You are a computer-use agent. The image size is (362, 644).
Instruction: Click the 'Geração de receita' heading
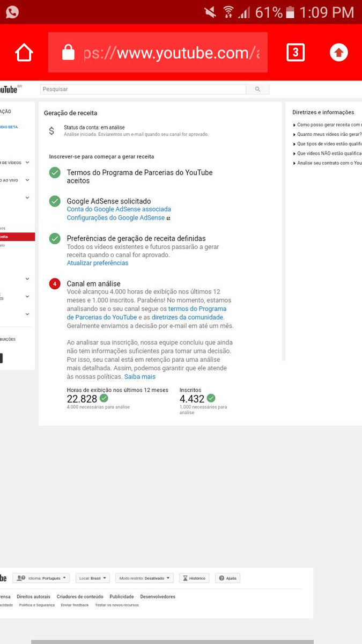click(x=71, y=113)
